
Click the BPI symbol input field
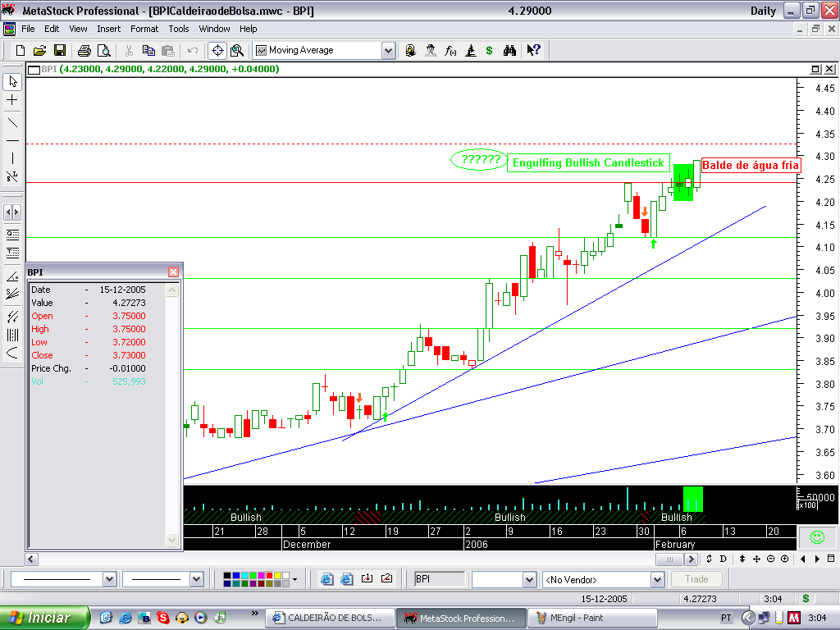click(440, 579)
